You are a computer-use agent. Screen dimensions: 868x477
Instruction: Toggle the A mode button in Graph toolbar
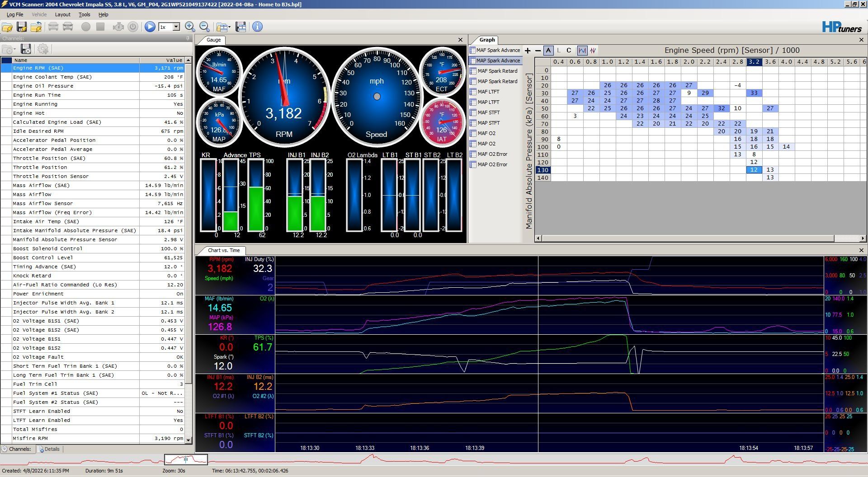[x=548, y=51]
